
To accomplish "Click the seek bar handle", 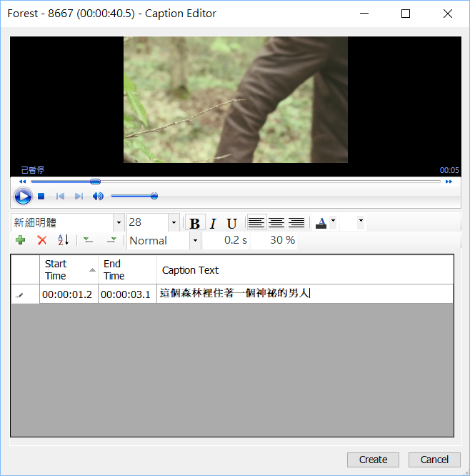I will click(95, 182).
